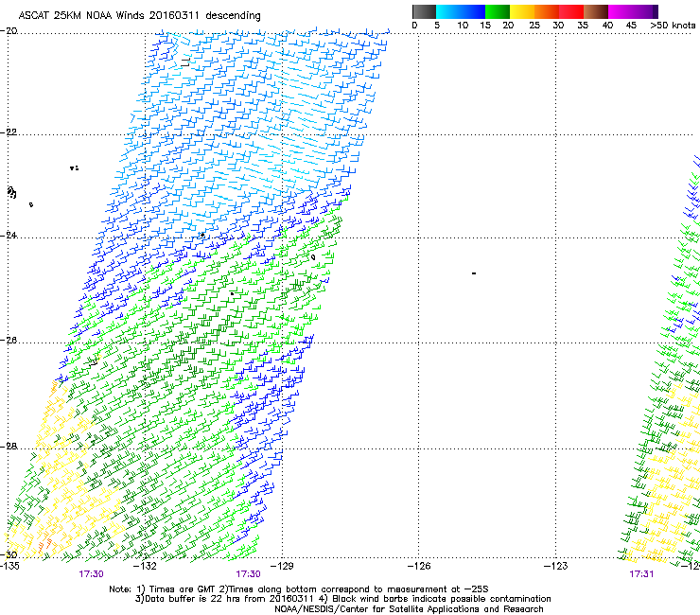This screenshot has width=700, height=615.
Task: Select the yellow 20-25 knots color bar segment
Action: point(522,11)
